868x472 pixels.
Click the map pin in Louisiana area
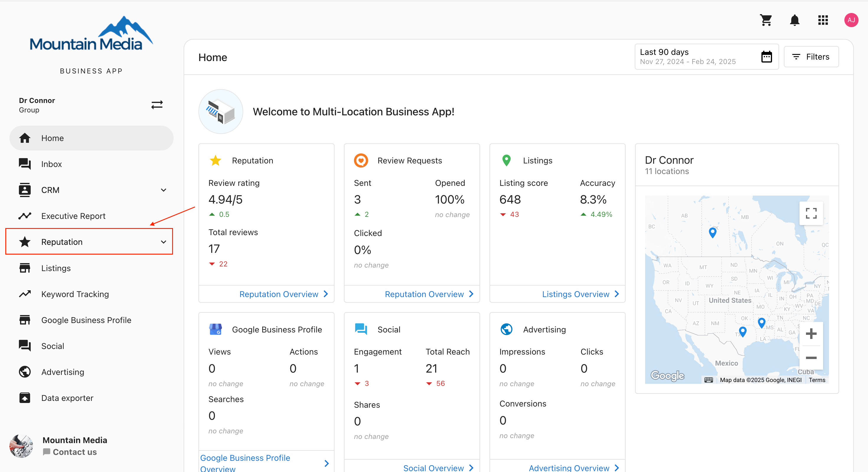[x=761, y=323]
